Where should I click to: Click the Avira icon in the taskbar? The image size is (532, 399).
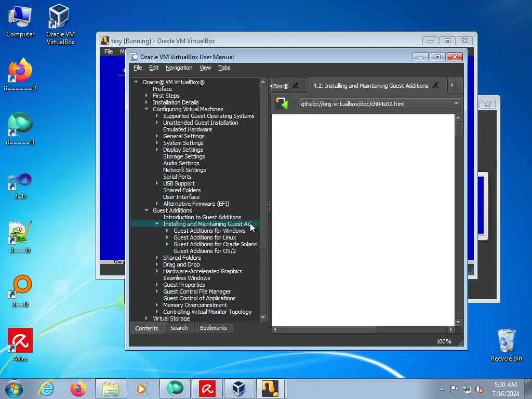207,389
